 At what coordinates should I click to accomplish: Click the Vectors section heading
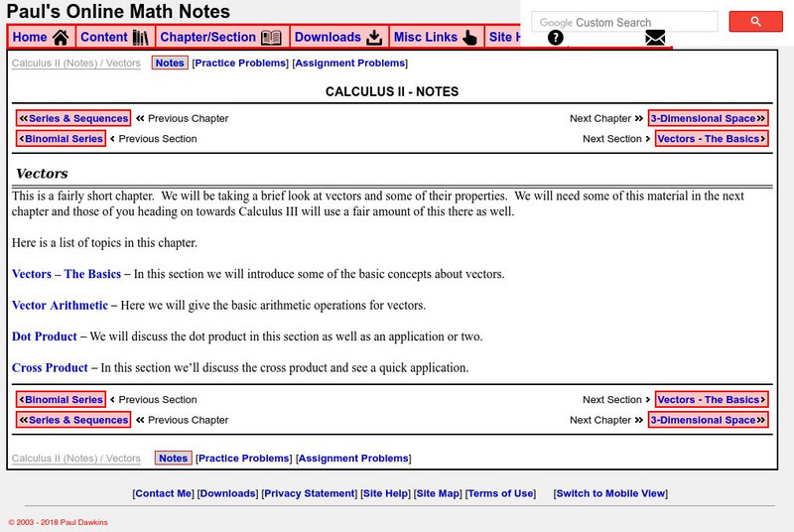point(42,173)
